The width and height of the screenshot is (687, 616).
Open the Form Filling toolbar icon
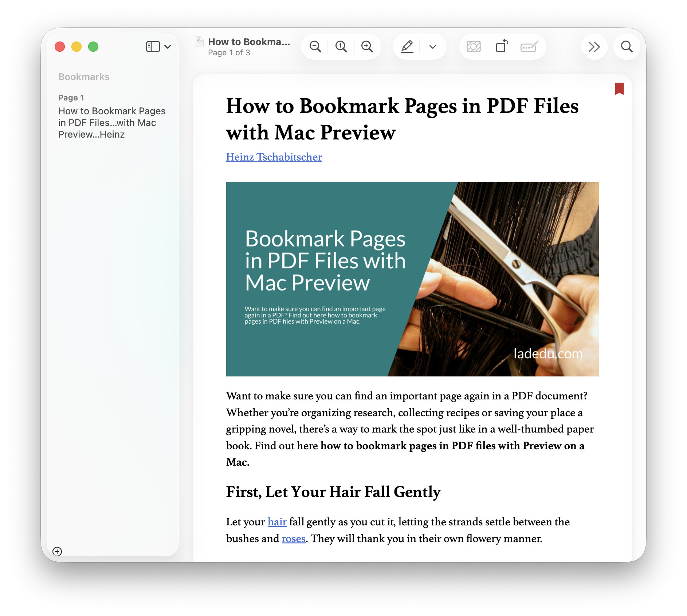click(x=529, y=47)
